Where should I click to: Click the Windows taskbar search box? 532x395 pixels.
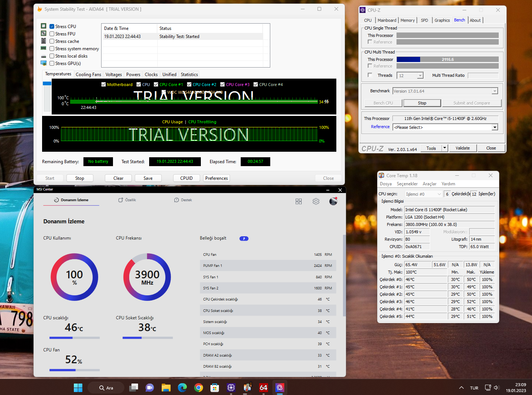[x=106, y=388]
